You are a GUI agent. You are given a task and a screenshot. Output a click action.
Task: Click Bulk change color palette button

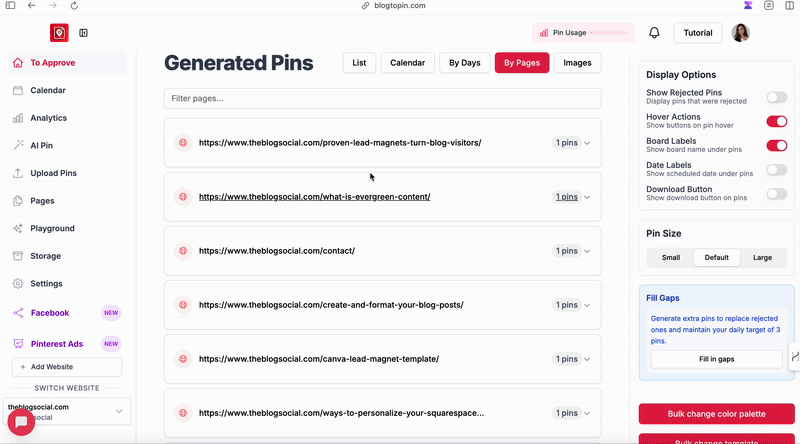pos(716,414)
